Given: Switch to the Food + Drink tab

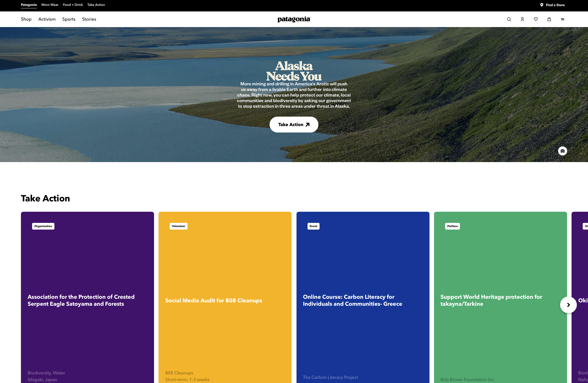Looking at the screenshot, I should coord(73,5).
